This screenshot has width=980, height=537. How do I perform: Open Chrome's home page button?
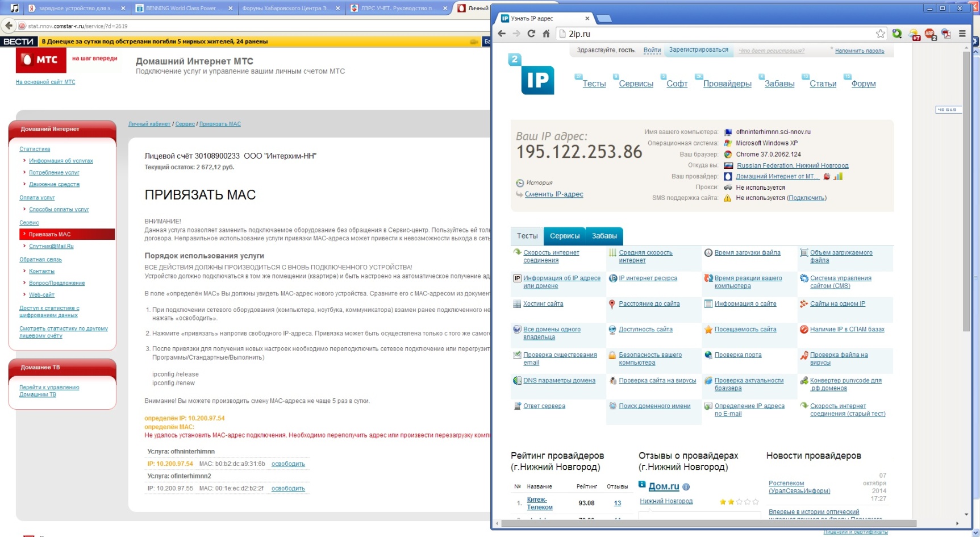[546, 34]
